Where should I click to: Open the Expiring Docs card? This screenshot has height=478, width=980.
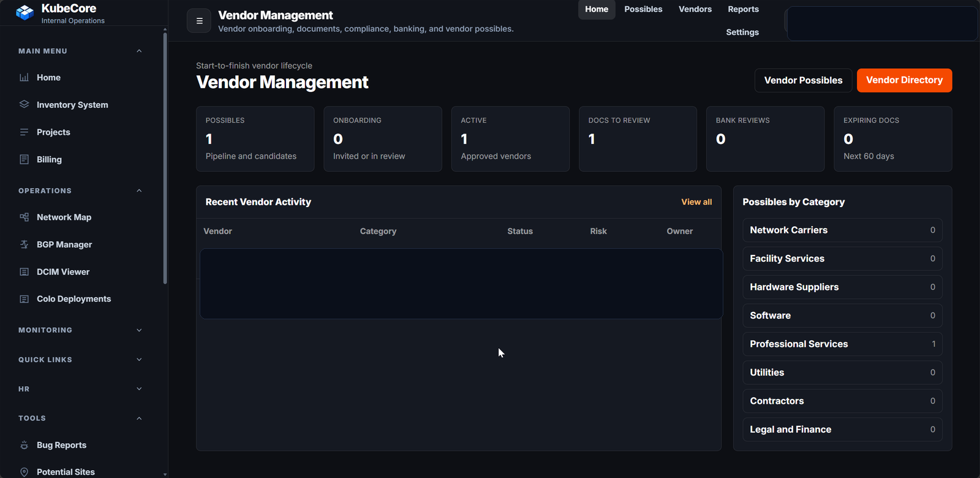coord(892,139)
